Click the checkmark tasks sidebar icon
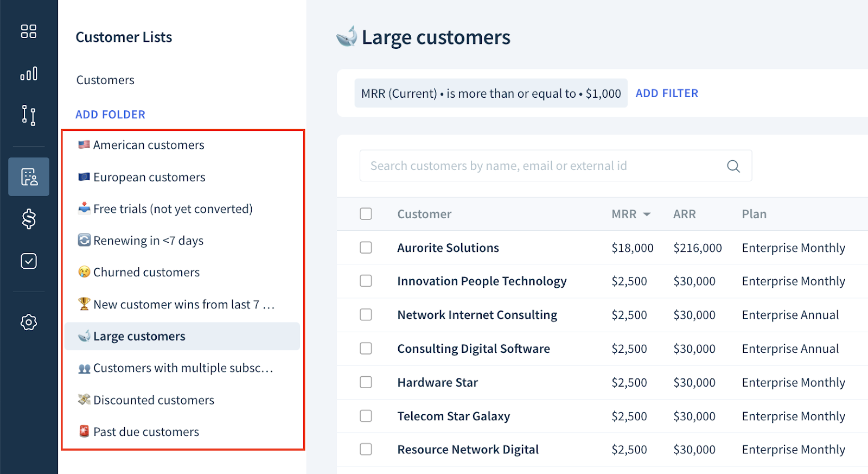 29,261
